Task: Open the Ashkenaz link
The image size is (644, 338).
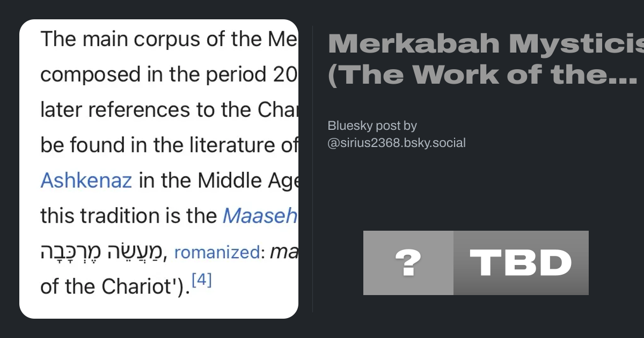Action: coord(86,180)
